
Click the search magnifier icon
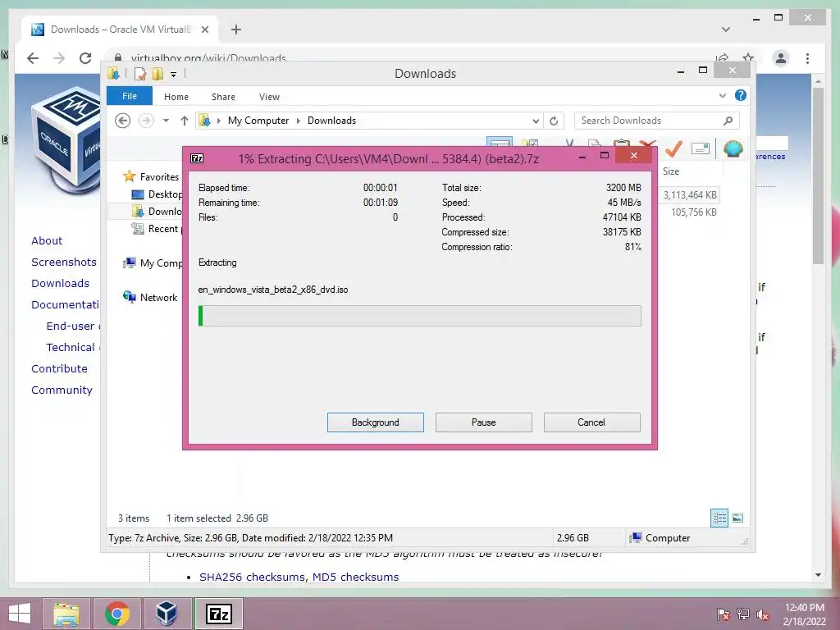pyautogui.click(x=728, y=121)
